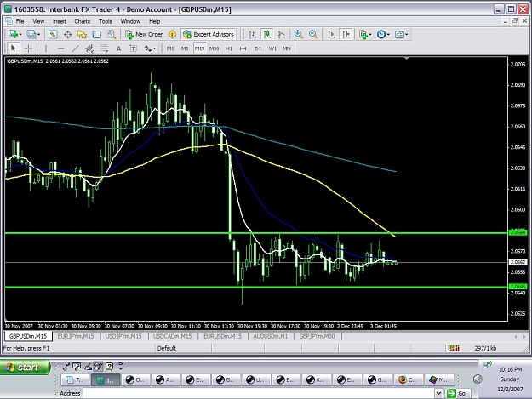Expand the Periods dropdown arrow
Viewport: 532px width, 399px height.
[x=388, y=35]
